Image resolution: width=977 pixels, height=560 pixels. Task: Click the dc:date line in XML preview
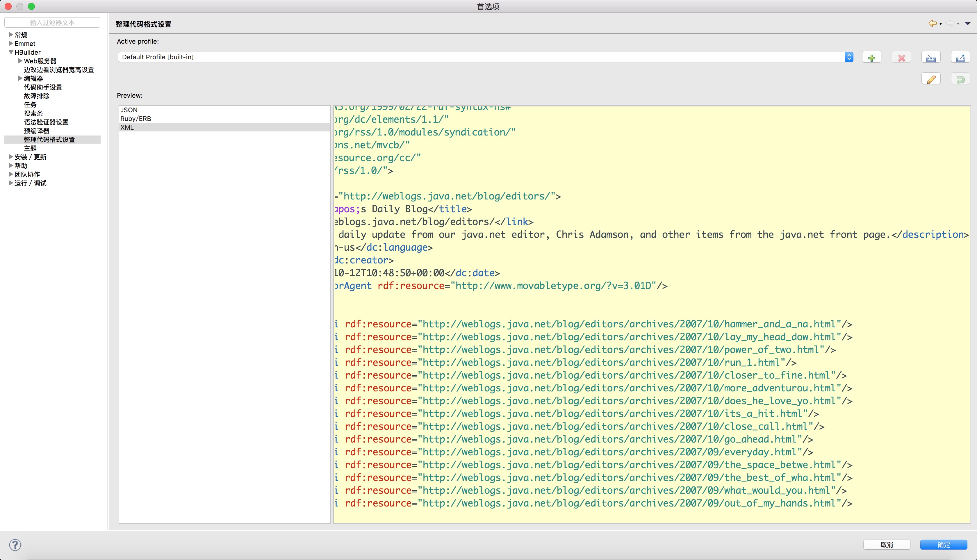pos(417,273)
